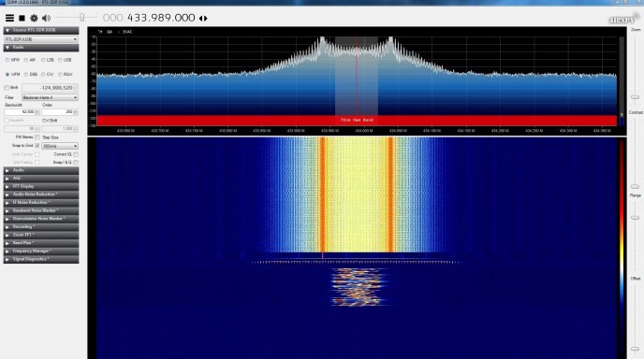Mute audio using the speaker icon

(x=47, y=18)
